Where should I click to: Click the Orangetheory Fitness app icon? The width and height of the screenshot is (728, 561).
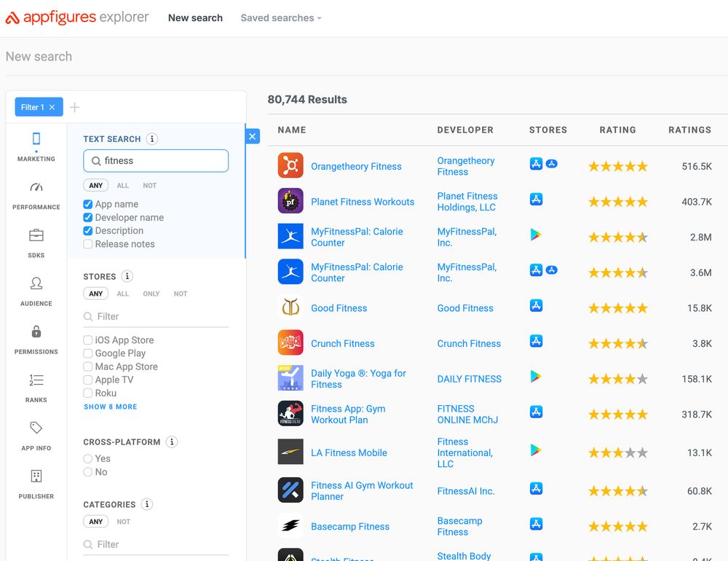coord(290,165)
